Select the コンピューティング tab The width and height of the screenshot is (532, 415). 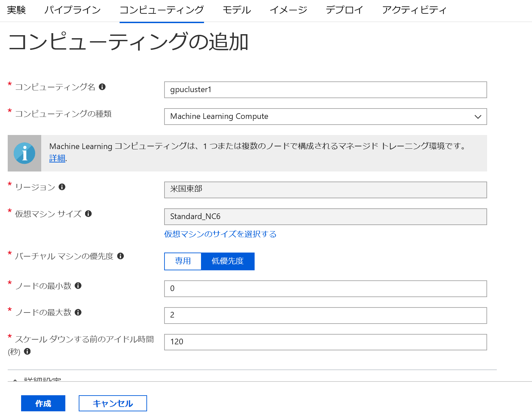(161, 10)
